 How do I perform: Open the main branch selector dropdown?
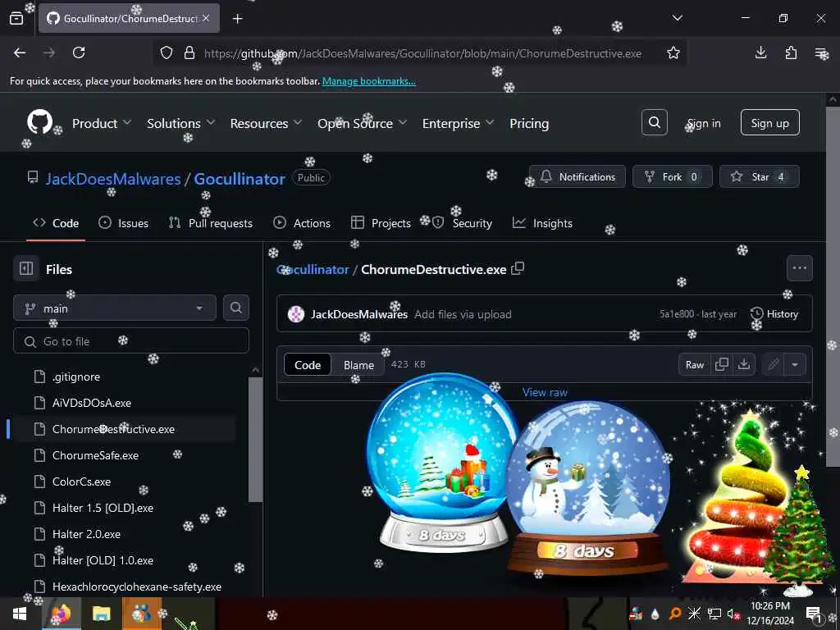pos(115,308)
